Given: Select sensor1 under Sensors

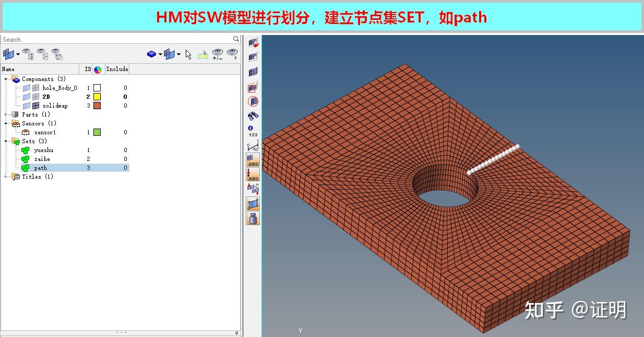Looking at the screenshot, I should click(x=44, y=132).
